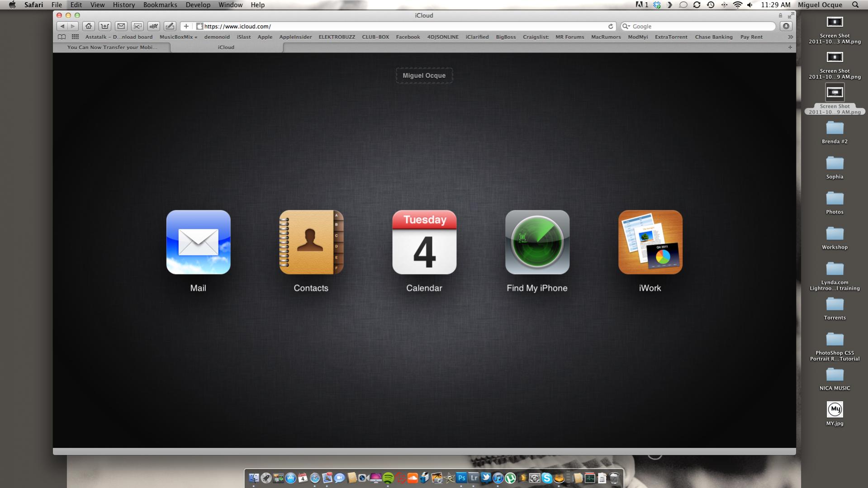The height and width of the screenshot is (488, 868).
Task: Click the Miguel Ocque account name button
Action: [x=424, y=76]
